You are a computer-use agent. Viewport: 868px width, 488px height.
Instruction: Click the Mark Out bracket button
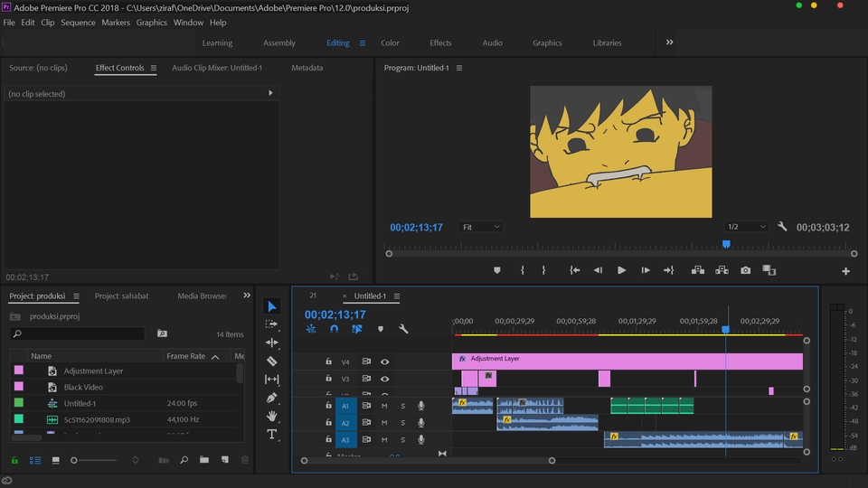click(x=543, y=270)
